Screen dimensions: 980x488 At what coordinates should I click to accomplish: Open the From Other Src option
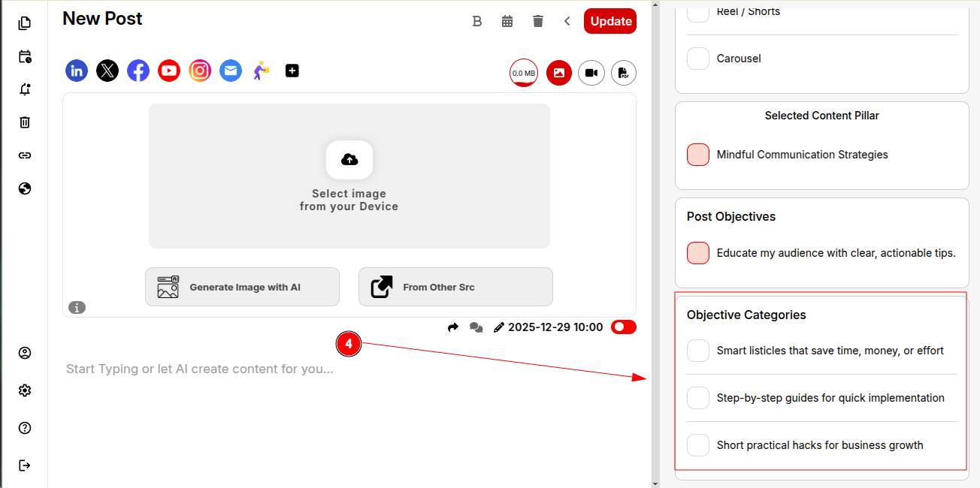[455, 287]
